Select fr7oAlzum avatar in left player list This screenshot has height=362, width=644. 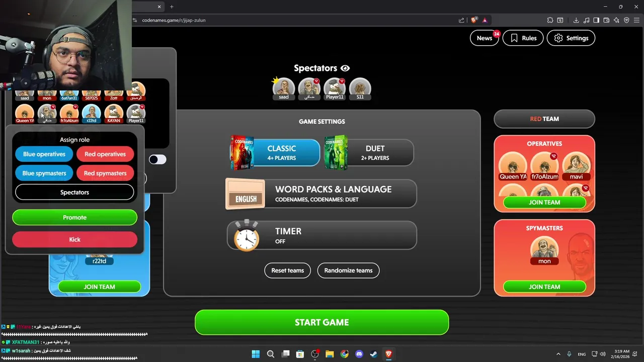pyautogui.click(x=69, y=114)
